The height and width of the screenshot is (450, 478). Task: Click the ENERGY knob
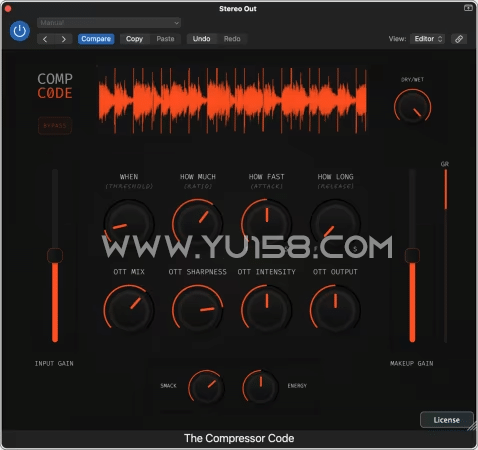pyautogui.click(x=260, y=387)
